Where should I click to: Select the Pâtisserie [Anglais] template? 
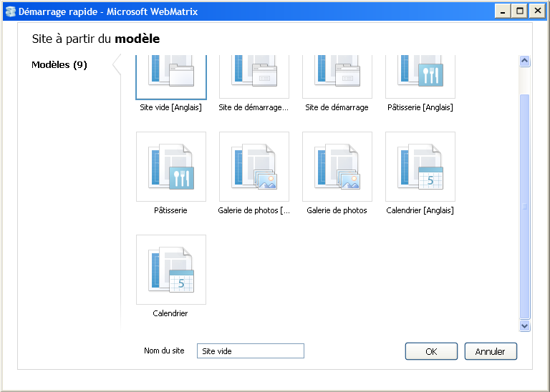click(x=420, y=77)
